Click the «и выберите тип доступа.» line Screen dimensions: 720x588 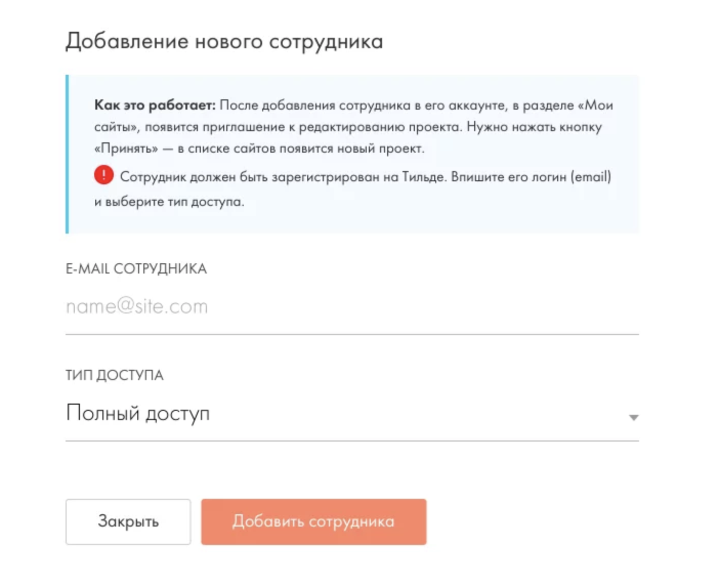click(x=169, y=201)
